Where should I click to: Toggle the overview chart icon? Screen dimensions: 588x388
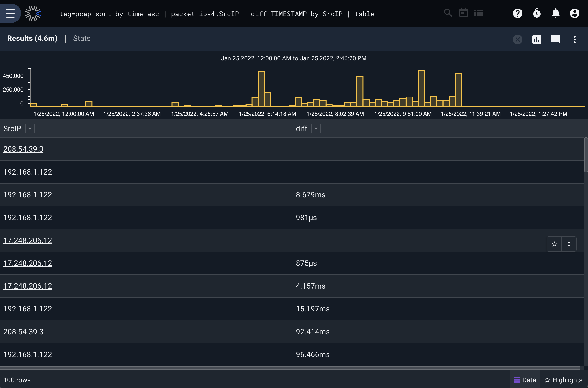coord(537,39)
